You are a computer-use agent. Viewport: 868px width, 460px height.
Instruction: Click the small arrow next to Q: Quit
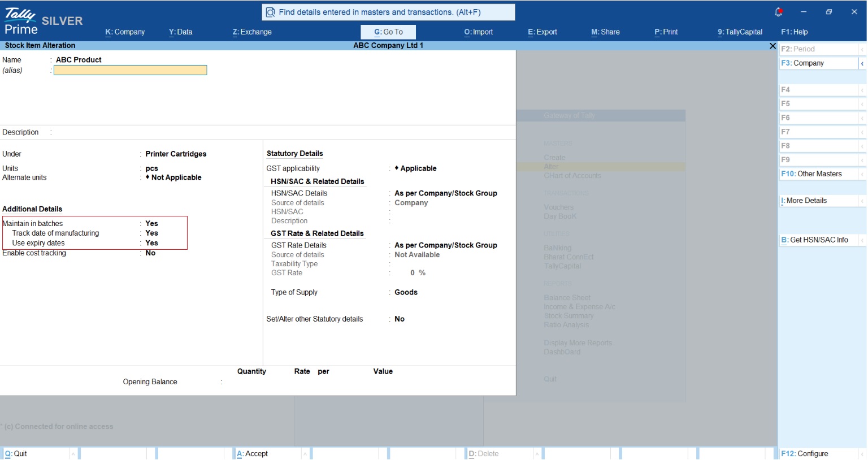(73, 454)
